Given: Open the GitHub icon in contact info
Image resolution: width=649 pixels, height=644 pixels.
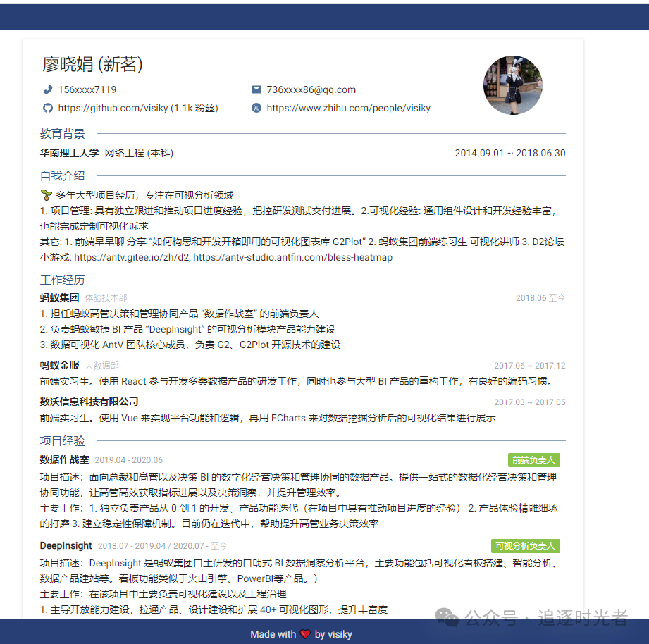Looking at the screenshot, I should tap(47, 108).
